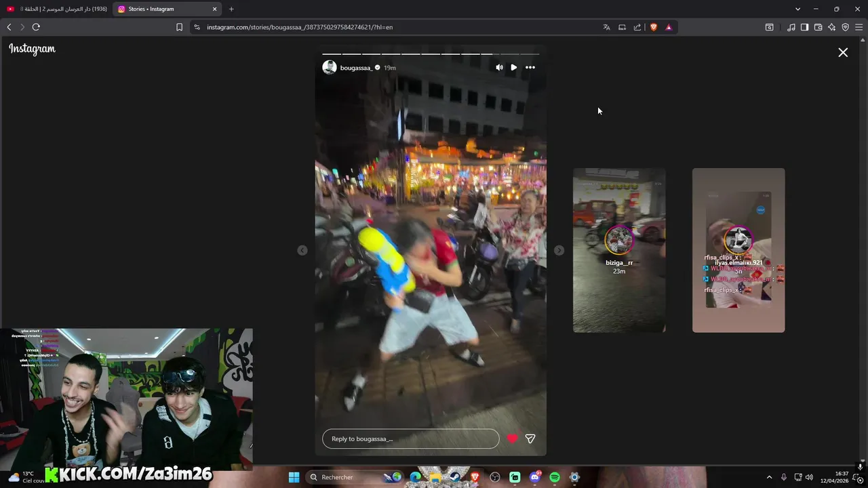Open the ilyas.elmaliki.921 story preview
The height and width of the screenshot is (488, 868).
(738, 250)
